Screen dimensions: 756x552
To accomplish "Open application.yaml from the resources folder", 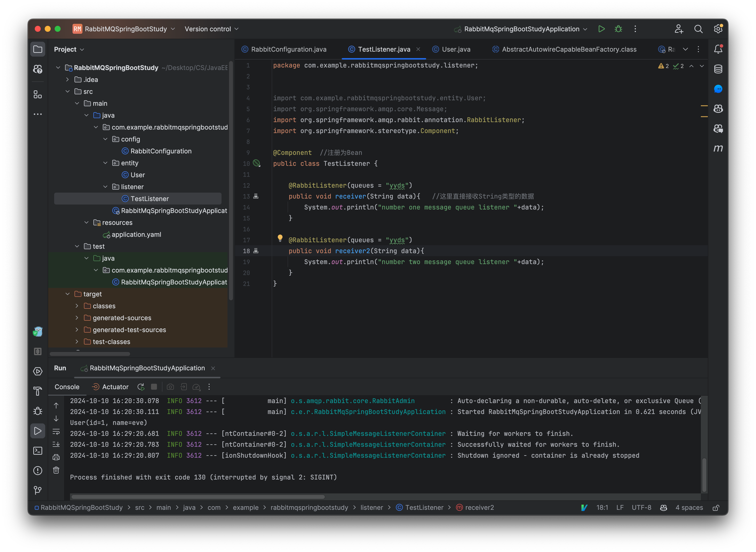I will (x=136, y=234).
